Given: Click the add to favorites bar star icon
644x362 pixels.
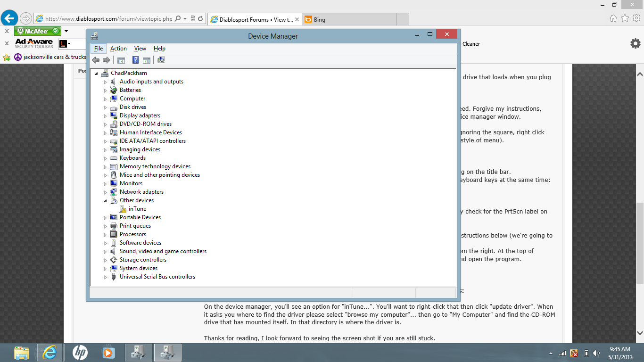Looking at the screenshot, I should tap(7, 57).
